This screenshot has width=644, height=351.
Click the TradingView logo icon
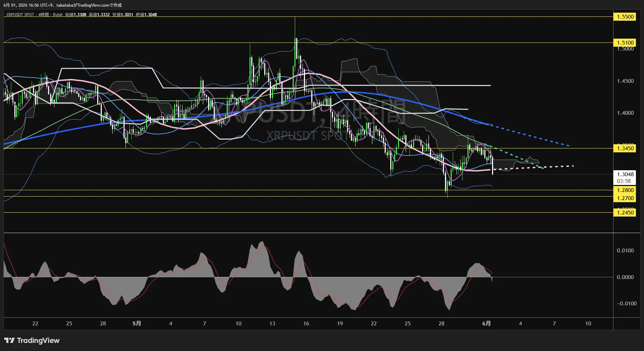9,340
